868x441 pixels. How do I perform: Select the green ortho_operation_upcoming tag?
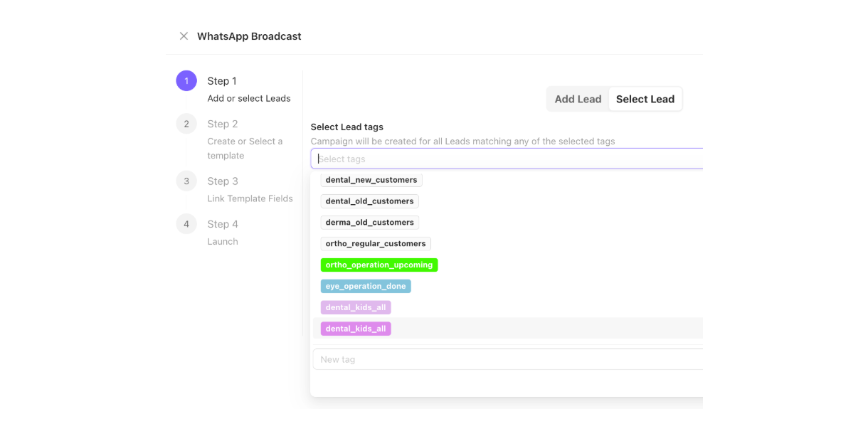379,265
